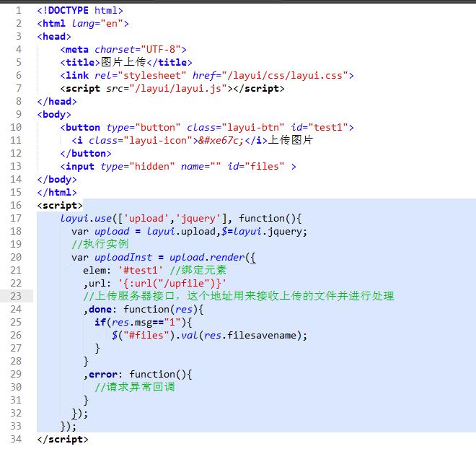This screenshot has height=449, width=476.
Task: Click the closing html tag
Action: click(57, 192)
